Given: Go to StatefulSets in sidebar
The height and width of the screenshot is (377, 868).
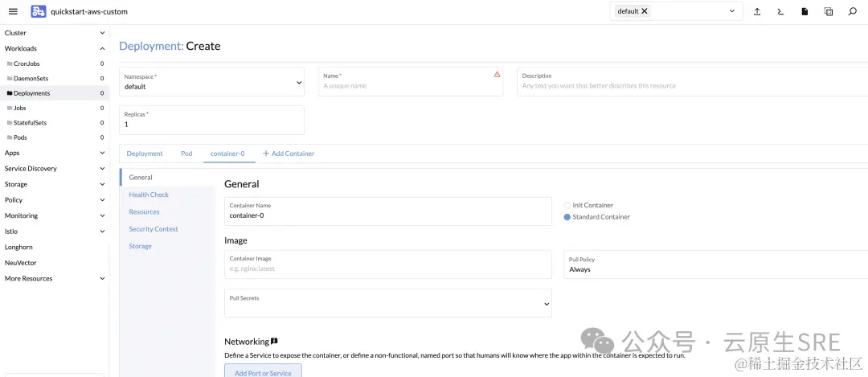Looking at the screenshot, I should point(55,123).
